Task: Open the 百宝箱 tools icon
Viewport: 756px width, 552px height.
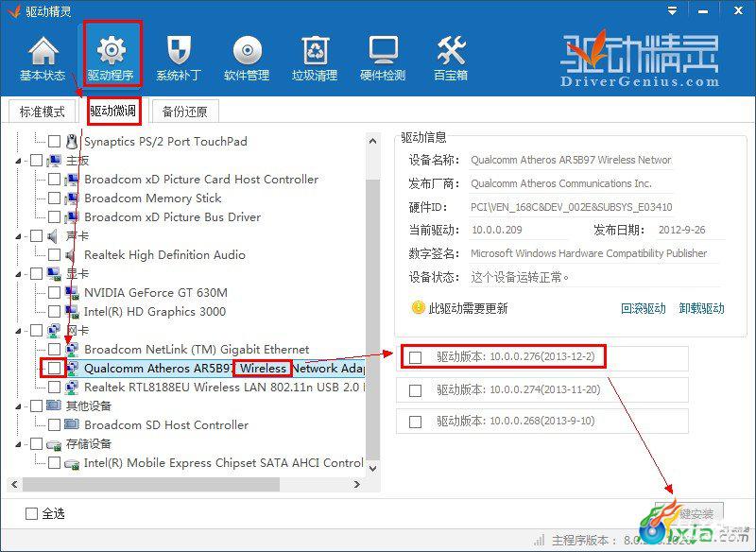Action: click(x=452, y=51)
